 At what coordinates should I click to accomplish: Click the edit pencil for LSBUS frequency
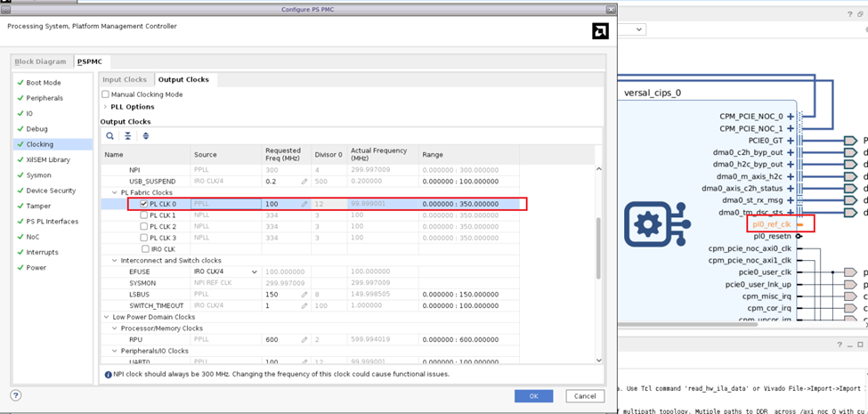304,294
